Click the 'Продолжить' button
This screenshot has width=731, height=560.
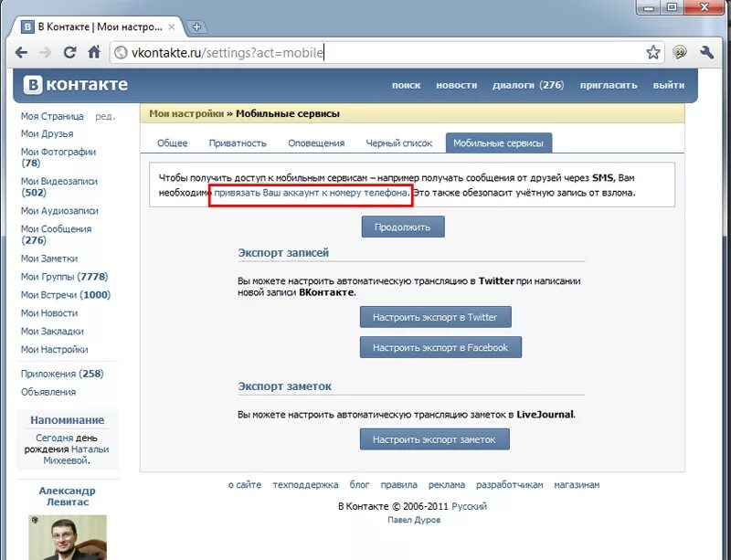(403, 227)
